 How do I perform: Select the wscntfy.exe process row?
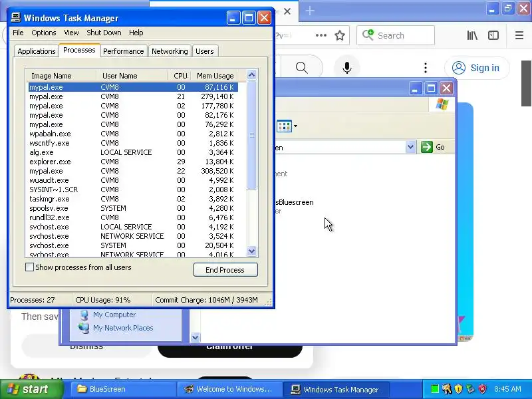coord(133,143)
